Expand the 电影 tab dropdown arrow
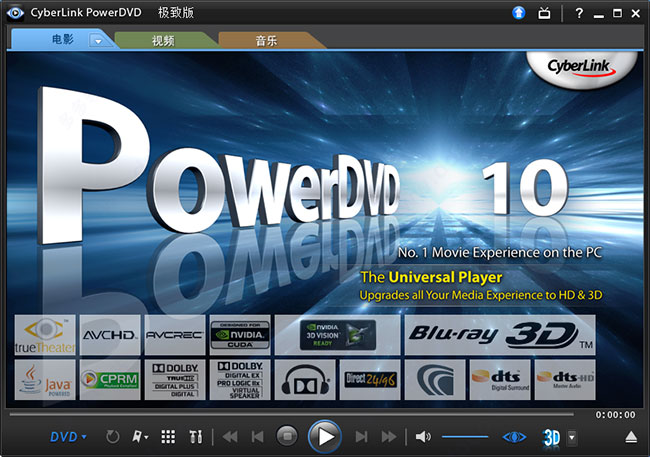This screenshot has height=457, width=650. 98,41
